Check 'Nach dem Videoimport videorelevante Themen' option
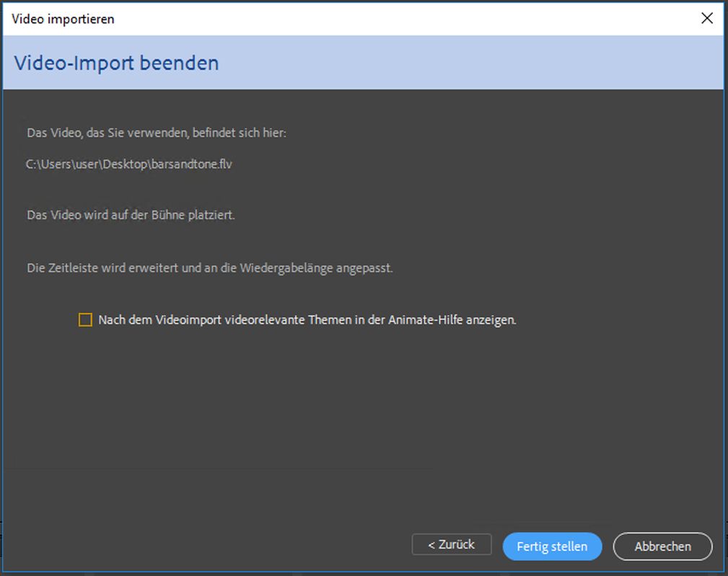 coord(86,318)
